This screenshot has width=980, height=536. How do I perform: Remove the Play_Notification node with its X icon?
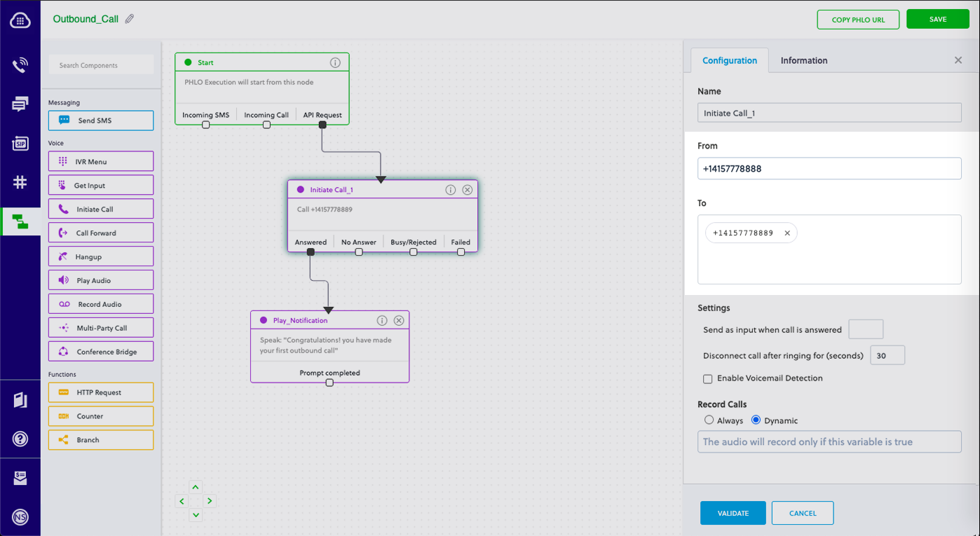[x=399, y=320]
